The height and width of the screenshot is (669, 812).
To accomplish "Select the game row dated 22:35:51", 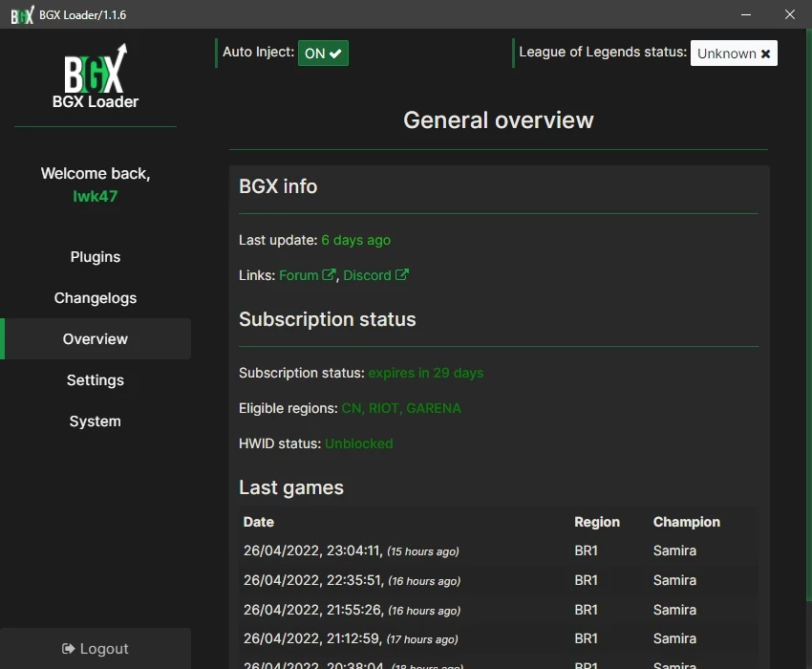I will [x=498, y=580].
